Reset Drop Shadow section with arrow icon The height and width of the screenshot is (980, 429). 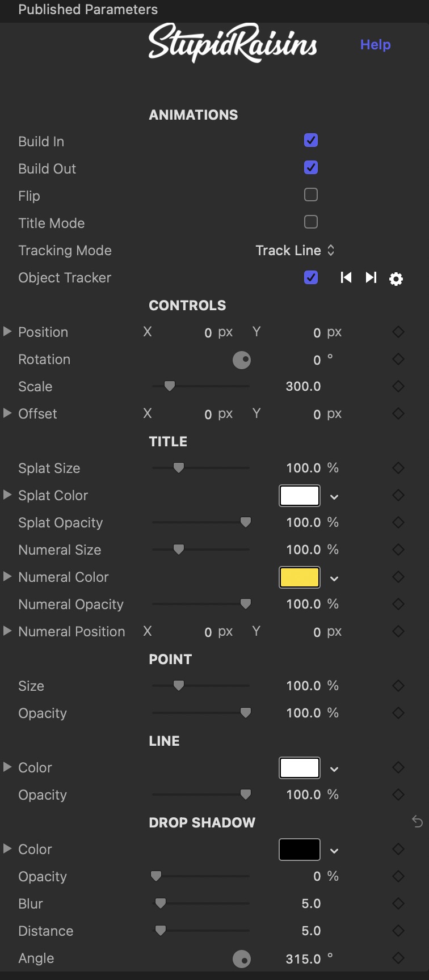[x=417, y=822]
